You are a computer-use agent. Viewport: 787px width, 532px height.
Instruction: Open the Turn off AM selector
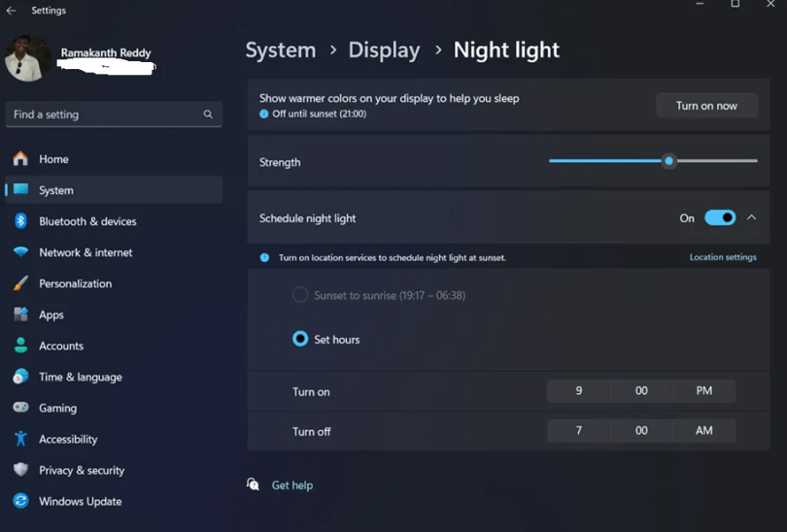coord(704,430)
